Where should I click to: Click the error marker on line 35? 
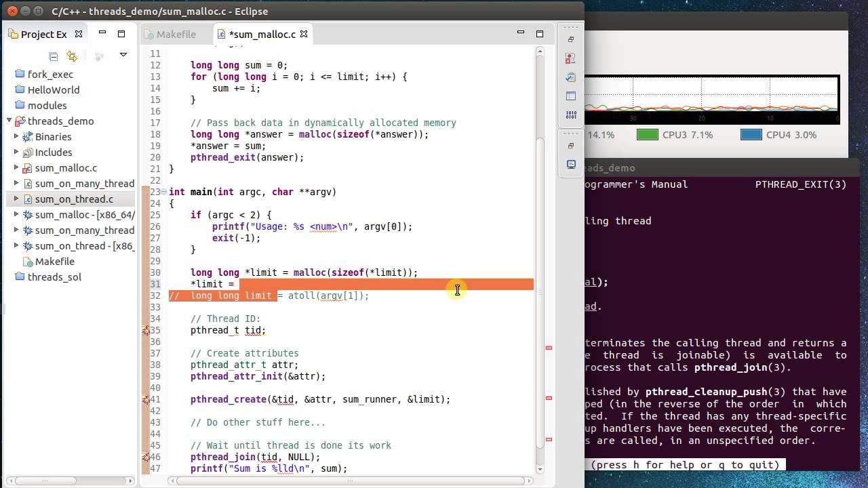[x=146, y=331]
